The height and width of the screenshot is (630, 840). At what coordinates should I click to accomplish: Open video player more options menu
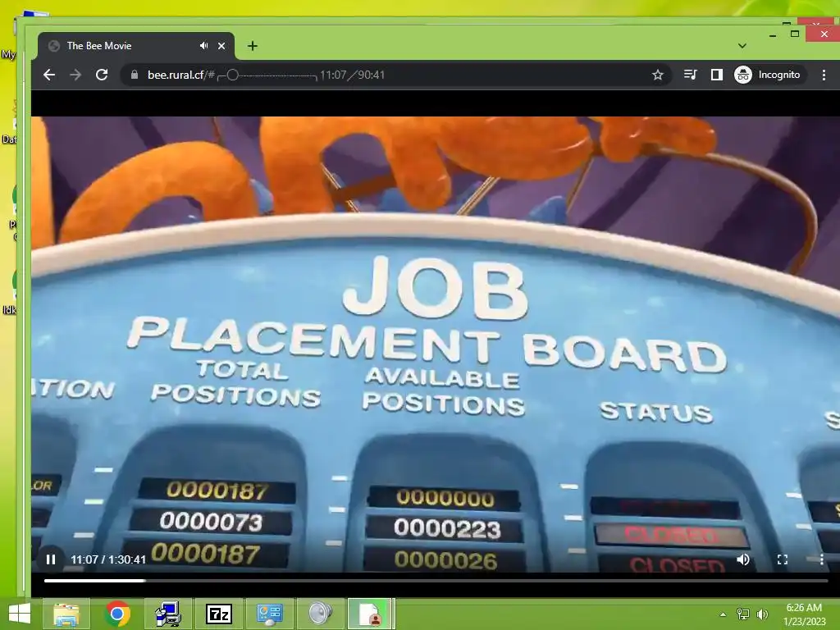click(822, 559)
